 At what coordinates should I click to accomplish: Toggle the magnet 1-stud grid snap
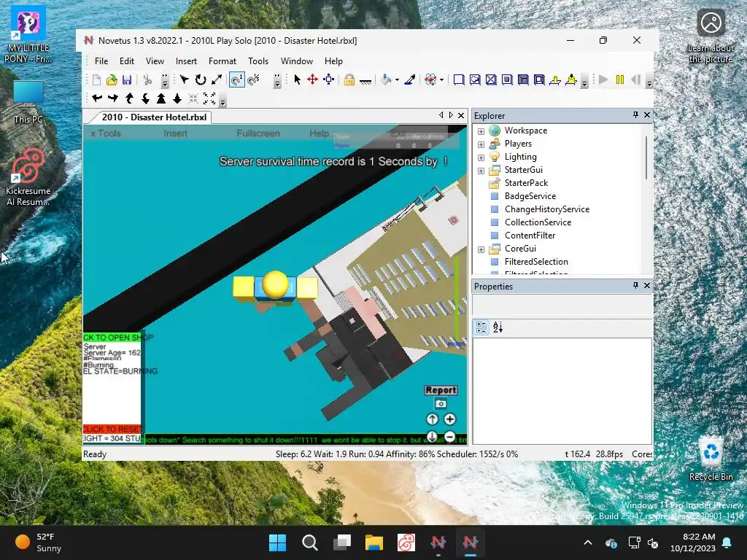pyautogui.click(x=237, y=80)
